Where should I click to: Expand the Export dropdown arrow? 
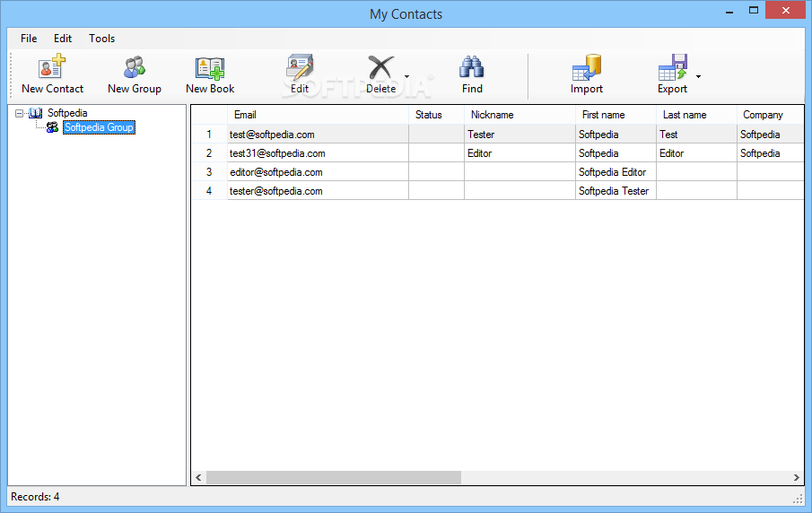coord(699,76)
